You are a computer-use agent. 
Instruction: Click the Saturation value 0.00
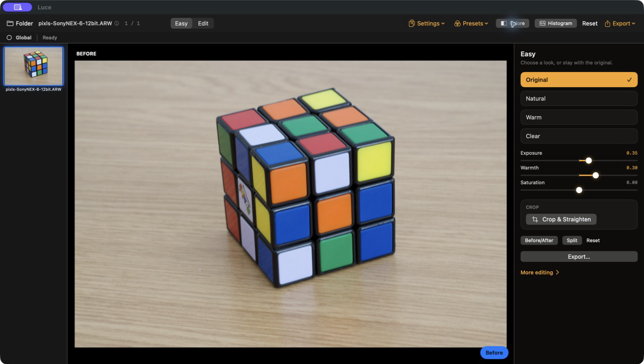(632, 182)
